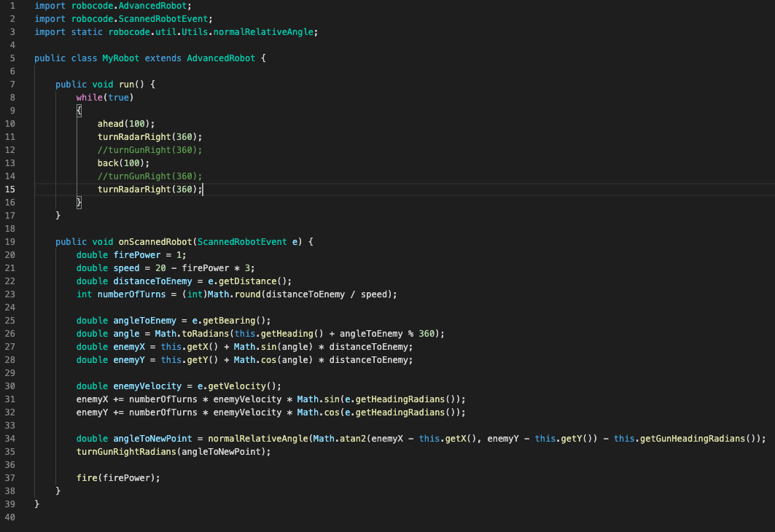Click line number 19 in the gutter
775x532 pixels.
[x=11, y=241]
